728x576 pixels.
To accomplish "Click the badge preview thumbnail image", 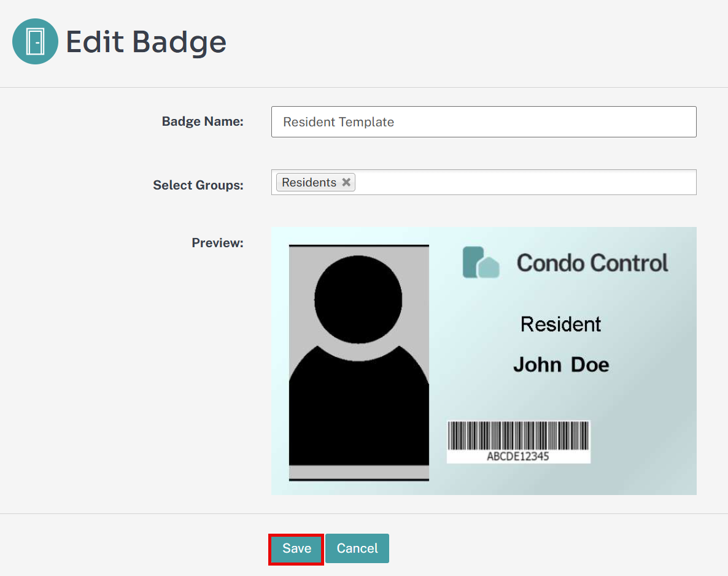I will pyautogui.click(x=484, y=360).
